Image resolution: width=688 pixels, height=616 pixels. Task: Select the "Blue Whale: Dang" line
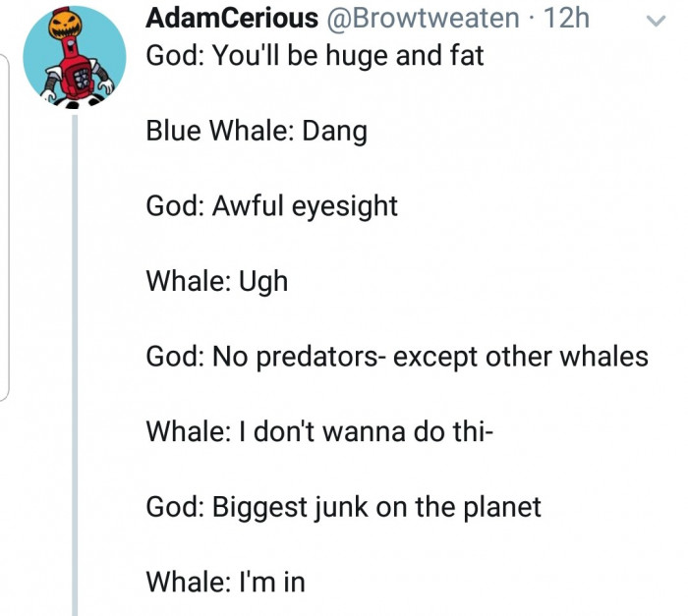point(256,131)
